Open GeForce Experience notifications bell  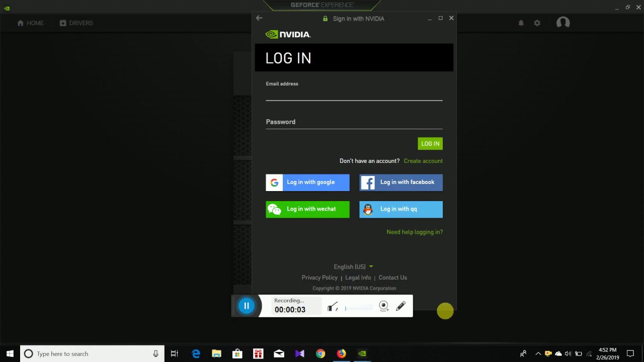[521, 23]
